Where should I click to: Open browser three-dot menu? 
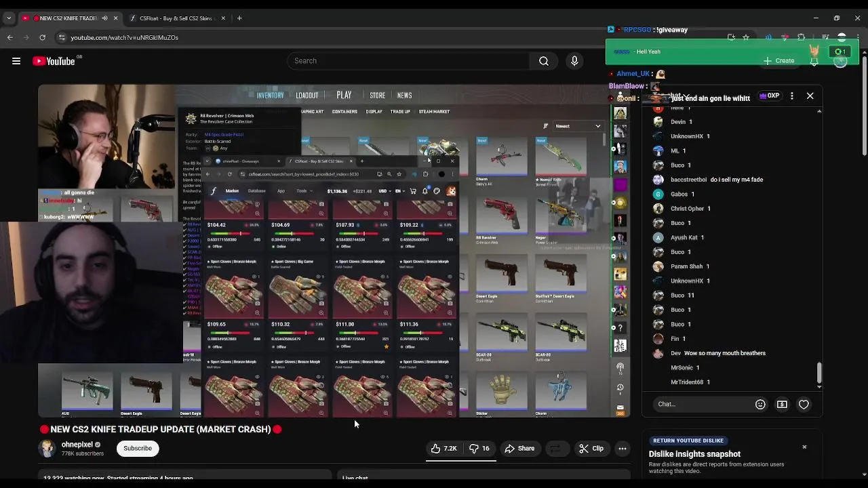(859, 37)
